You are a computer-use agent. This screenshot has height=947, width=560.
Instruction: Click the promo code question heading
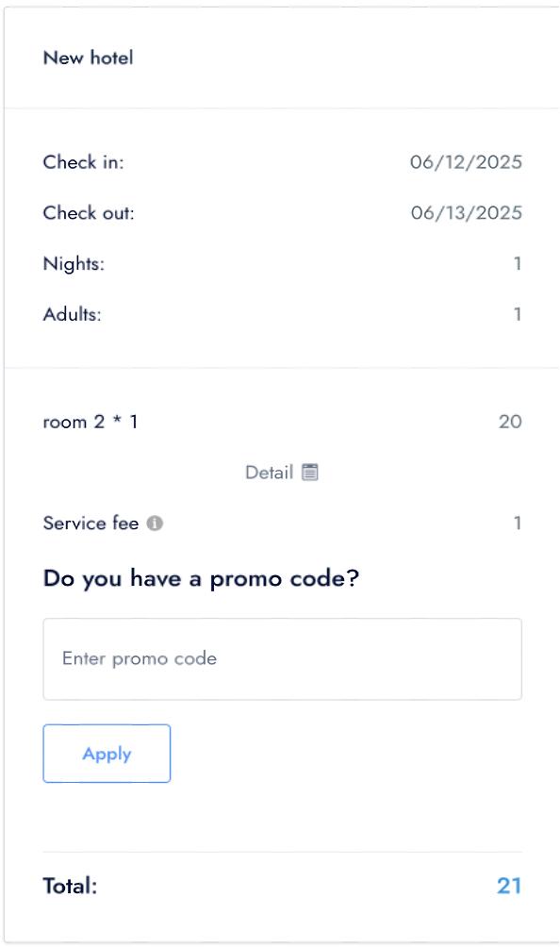pyautogui.click(x=201, y=578)
